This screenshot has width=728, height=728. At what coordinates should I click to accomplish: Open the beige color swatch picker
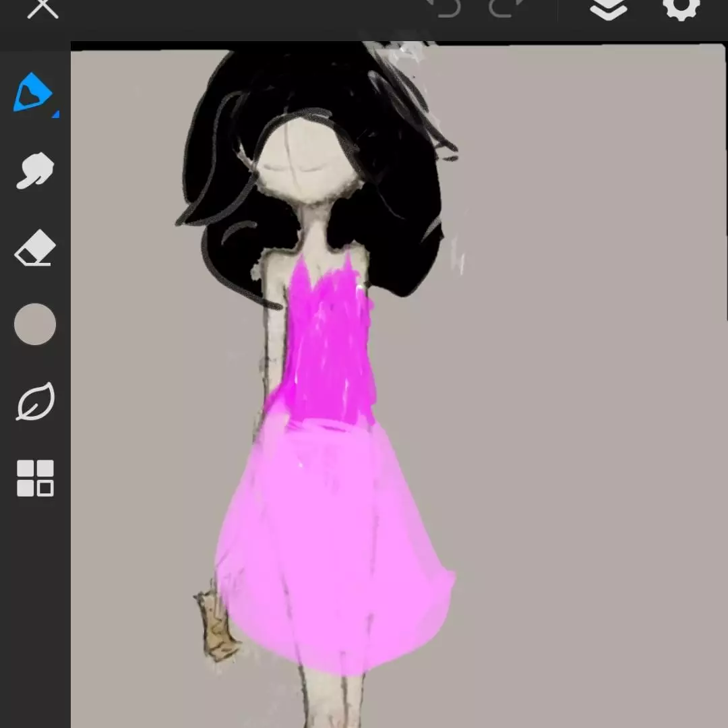35,324
